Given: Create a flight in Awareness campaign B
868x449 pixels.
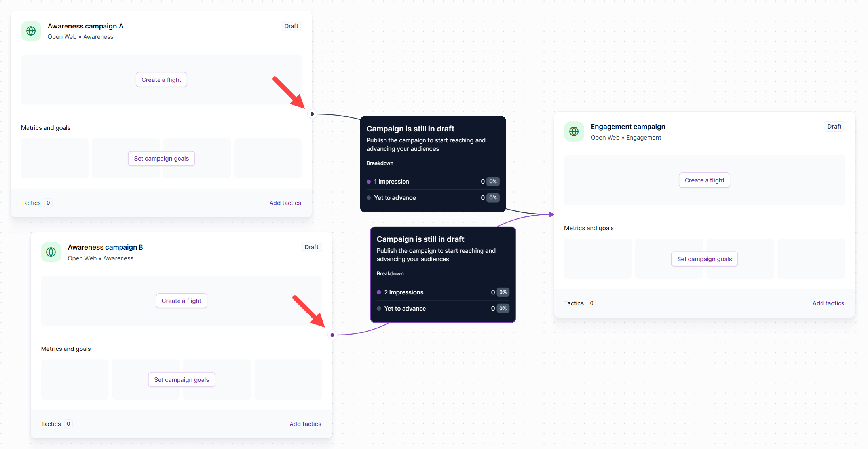Looking at the screenshot, I should point(181,301).
